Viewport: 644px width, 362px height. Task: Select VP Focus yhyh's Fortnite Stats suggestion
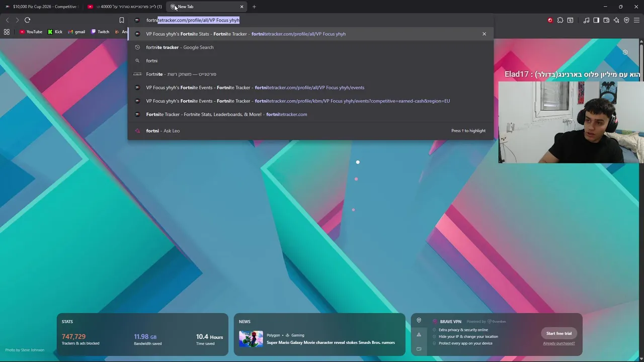(x=310, y=34)
